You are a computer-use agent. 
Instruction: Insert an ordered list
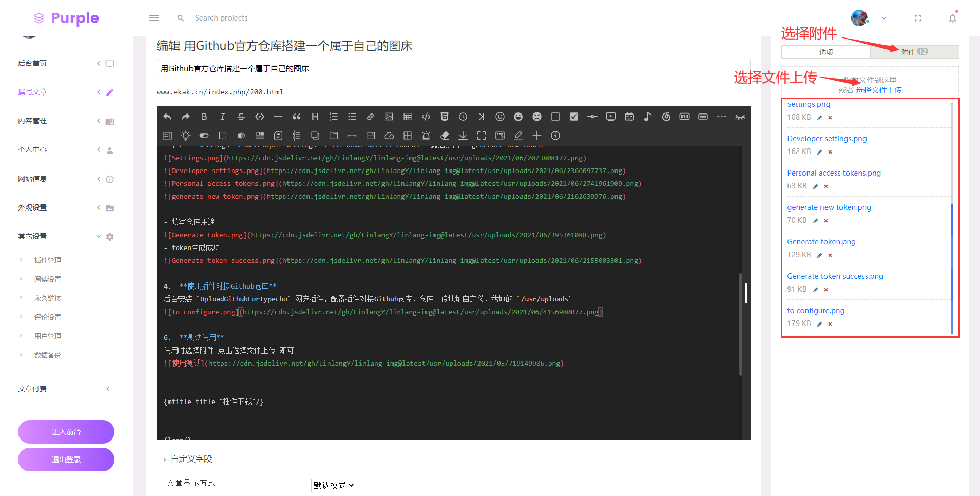click(x=334, y=117)
